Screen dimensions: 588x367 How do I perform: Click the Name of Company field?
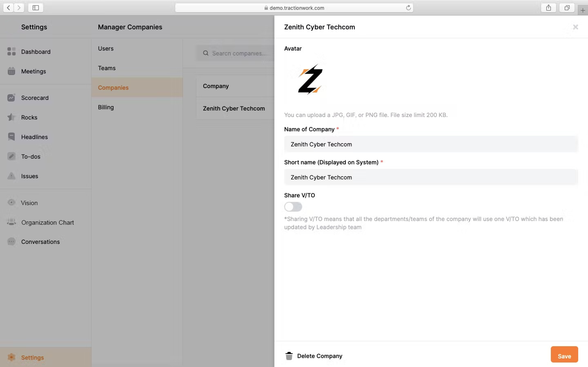(x=431, y=144)
